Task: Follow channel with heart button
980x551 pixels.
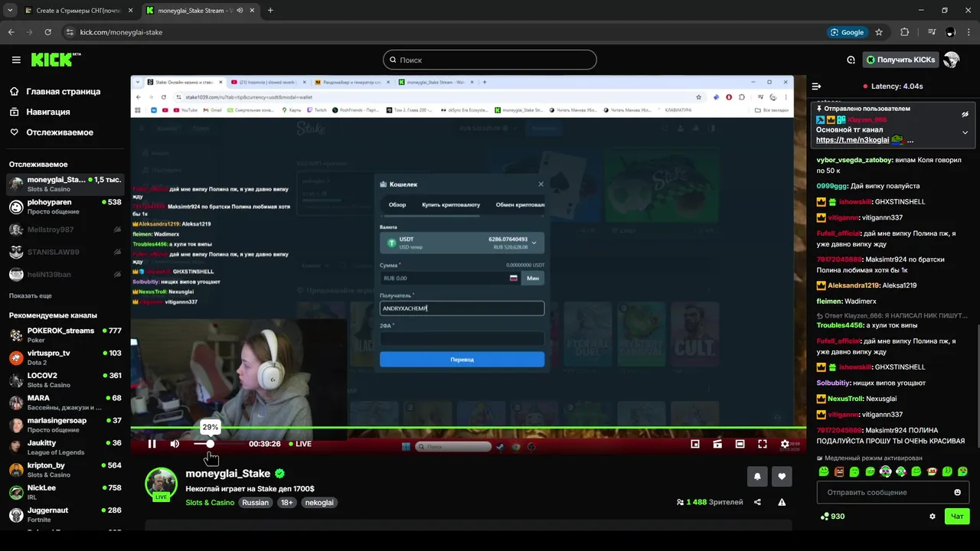Action: coord(782,476)
